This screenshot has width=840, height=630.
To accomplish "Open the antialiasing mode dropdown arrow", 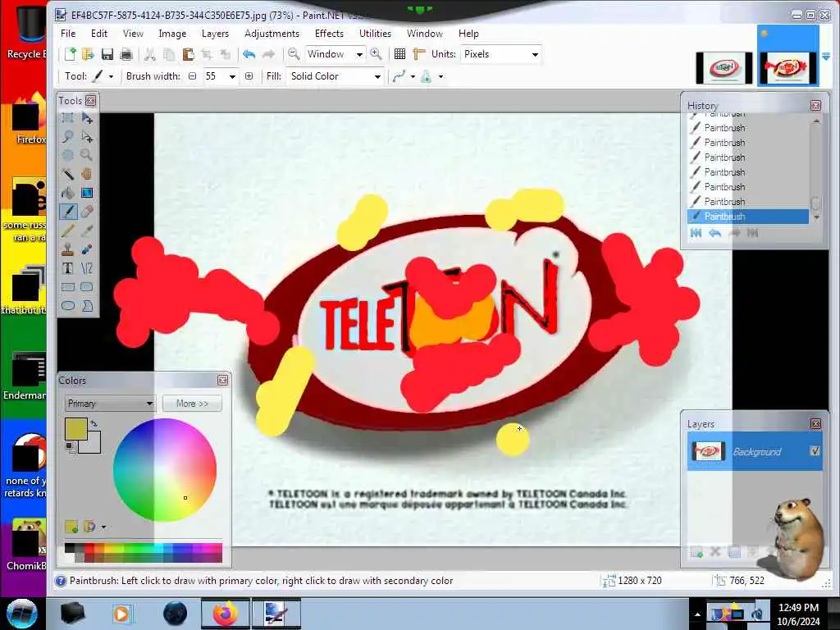I will pos(413,76).
